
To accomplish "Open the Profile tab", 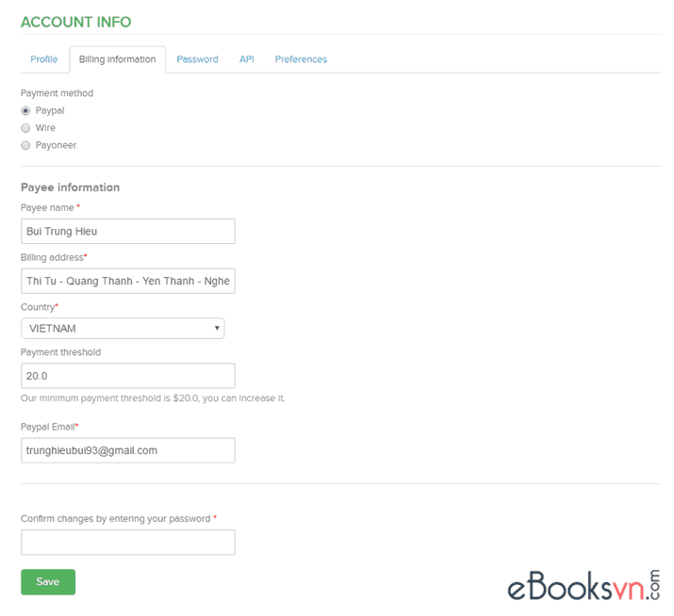I will coord(44,59).
